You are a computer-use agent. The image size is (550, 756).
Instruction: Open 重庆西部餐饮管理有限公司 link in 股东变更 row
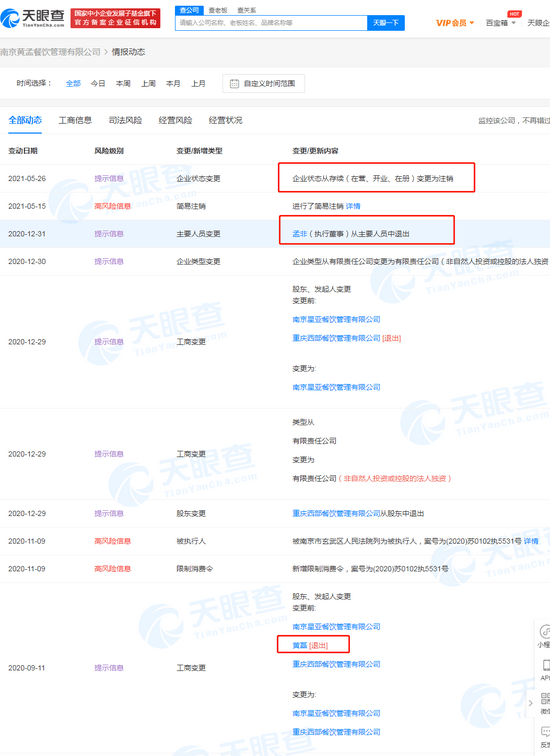(336, 513)
